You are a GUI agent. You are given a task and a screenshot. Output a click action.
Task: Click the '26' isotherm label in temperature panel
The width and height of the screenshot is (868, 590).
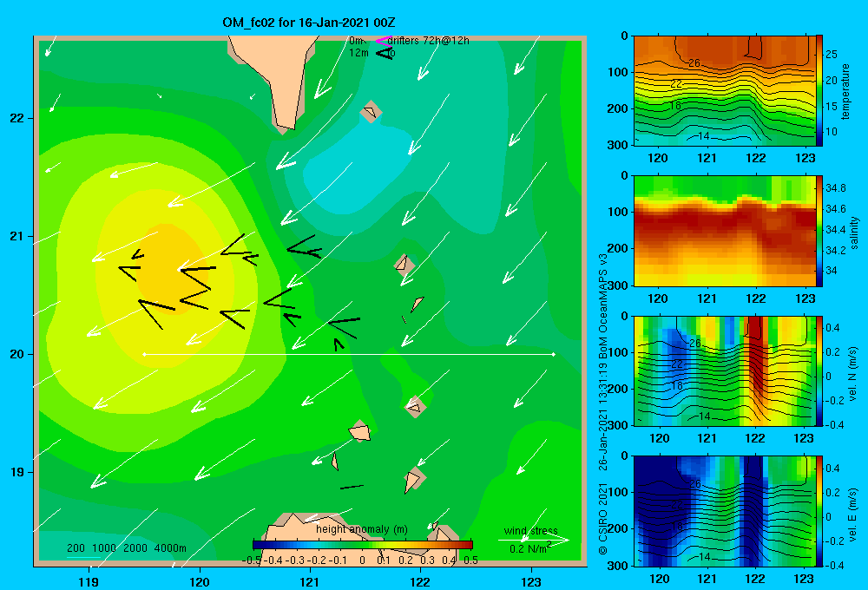click(694, 63)
